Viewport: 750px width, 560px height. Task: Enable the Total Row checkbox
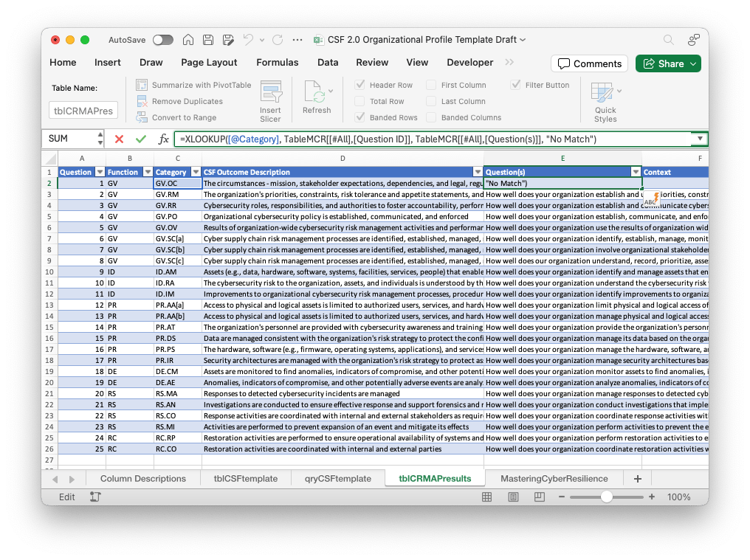(x=359, y=101)
